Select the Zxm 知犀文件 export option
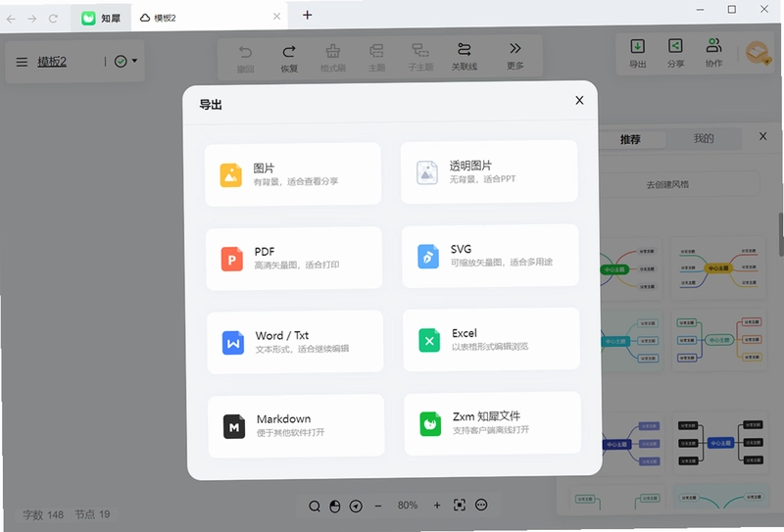Screen dimensions: 784x532 (x=492, y=423)
